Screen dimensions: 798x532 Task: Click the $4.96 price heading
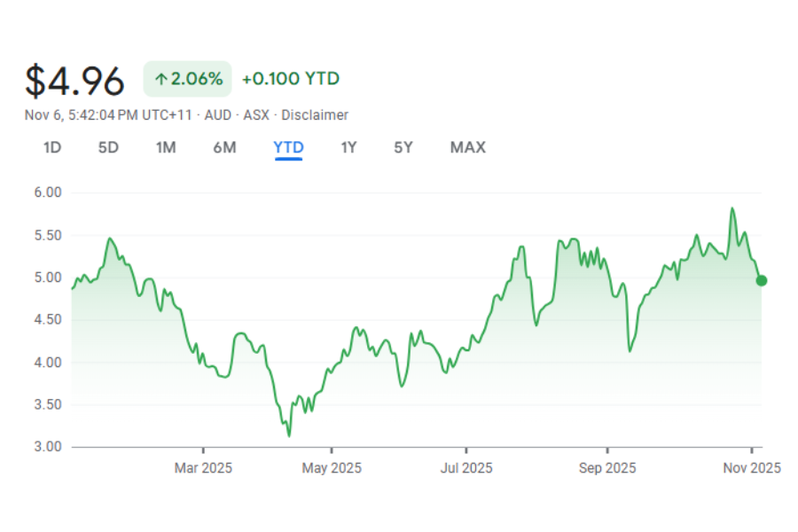click(x=75, y=81)
